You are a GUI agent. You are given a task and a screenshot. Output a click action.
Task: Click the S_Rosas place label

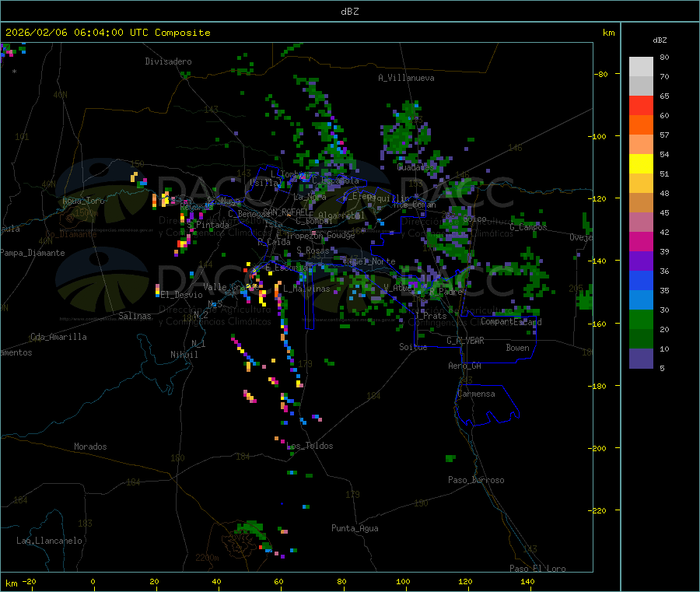click(x=313, y=250)
